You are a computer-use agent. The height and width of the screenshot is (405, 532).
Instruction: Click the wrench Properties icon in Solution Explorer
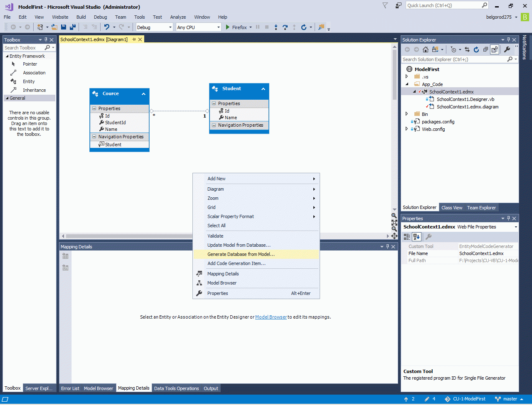(x=507, y=49)
